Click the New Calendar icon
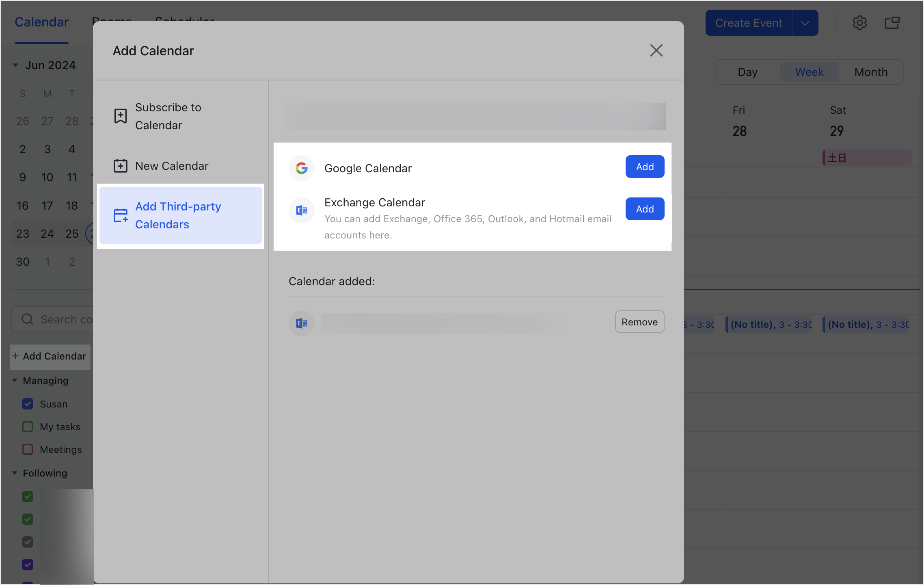 point(120,165)
